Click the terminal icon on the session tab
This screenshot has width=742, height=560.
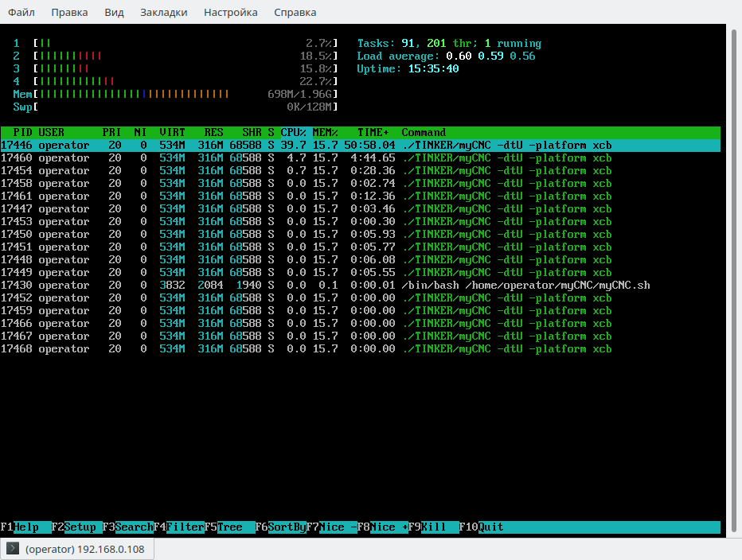13,550
